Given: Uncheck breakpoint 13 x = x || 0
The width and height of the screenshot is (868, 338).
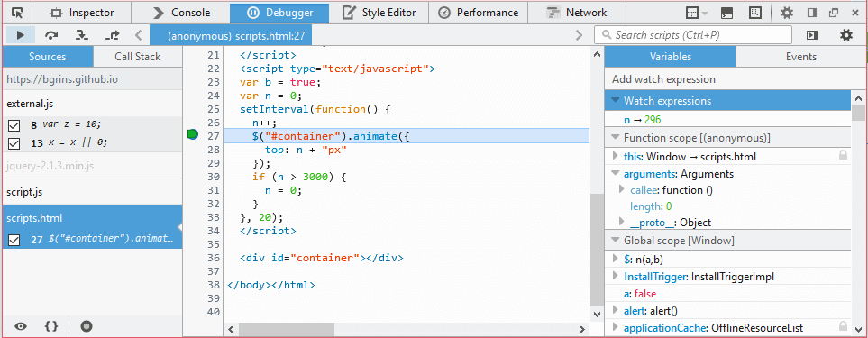Looking at the screenshot, I should coord(14,143).
